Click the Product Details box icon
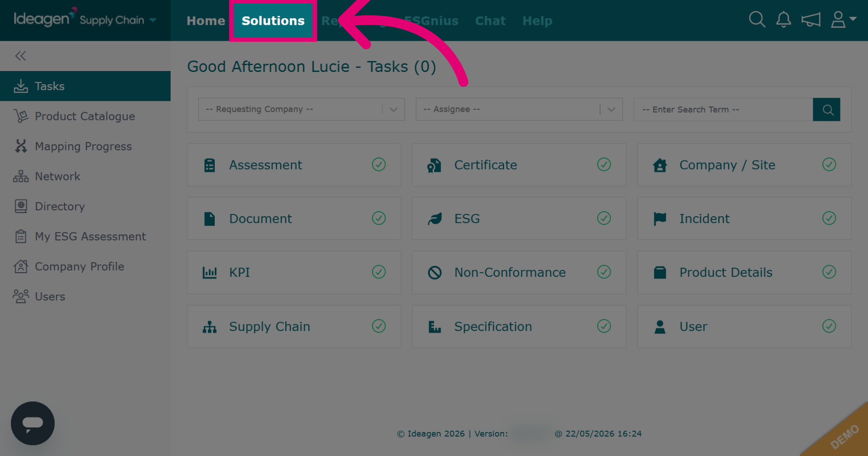868x456 pixels. (x=660, y=272)
